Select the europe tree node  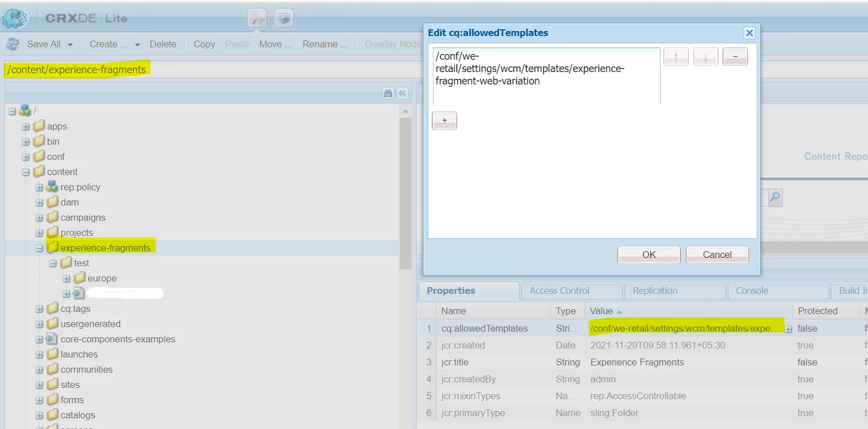pos(102,278)
